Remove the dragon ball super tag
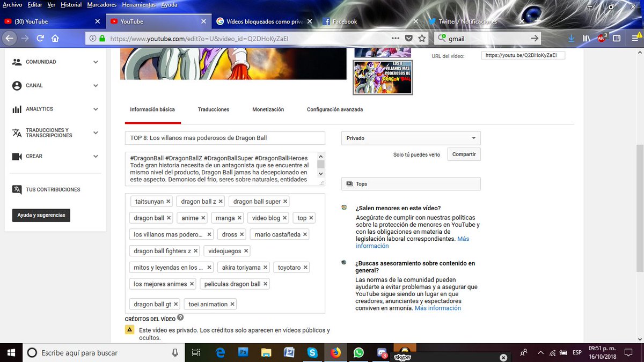The height and width of the screenshot is (362, 644). pos(286,202)
